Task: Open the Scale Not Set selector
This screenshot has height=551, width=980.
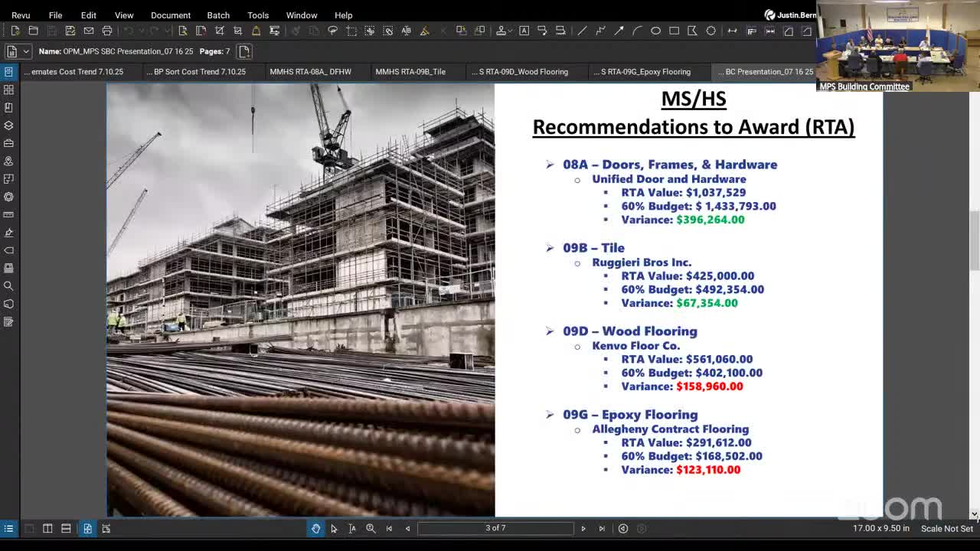Action: click(x=946, y=528)
